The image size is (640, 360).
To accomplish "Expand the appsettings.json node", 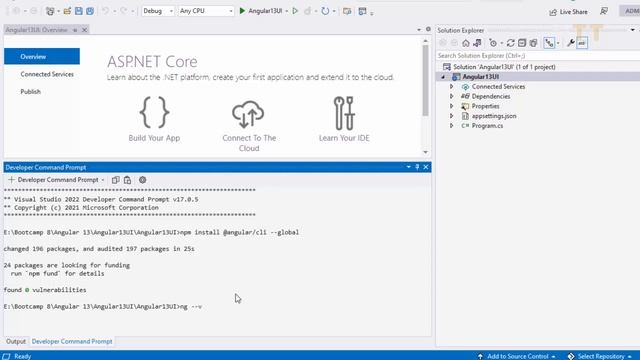I will (x=451, y=116).
